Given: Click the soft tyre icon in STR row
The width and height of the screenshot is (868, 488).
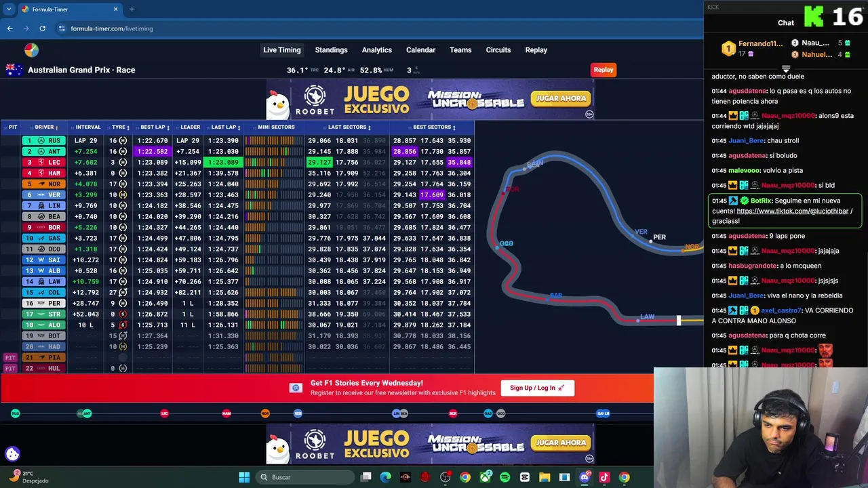Looking at the screenshot, I should (123, 314).
